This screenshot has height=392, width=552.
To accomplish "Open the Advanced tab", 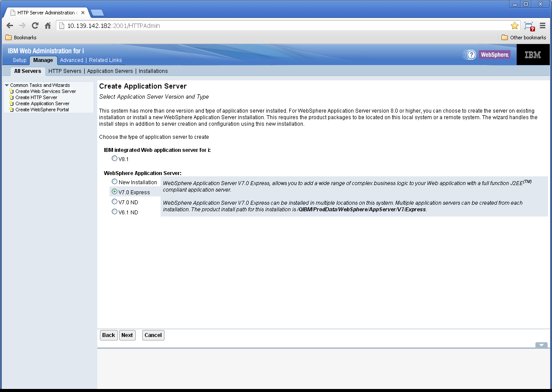I will tap(72, 60).
